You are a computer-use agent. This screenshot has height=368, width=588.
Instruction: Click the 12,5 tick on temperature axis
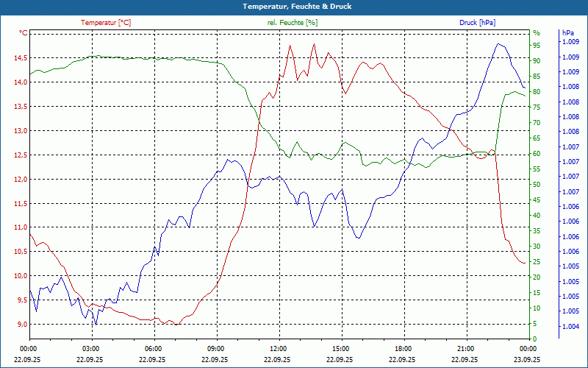pos(21,155)
